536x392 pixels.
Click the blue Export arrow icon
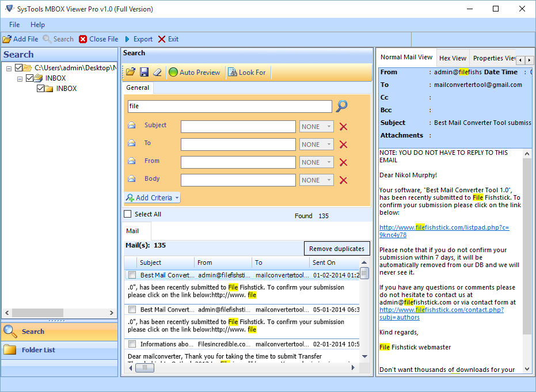(127, 39)
